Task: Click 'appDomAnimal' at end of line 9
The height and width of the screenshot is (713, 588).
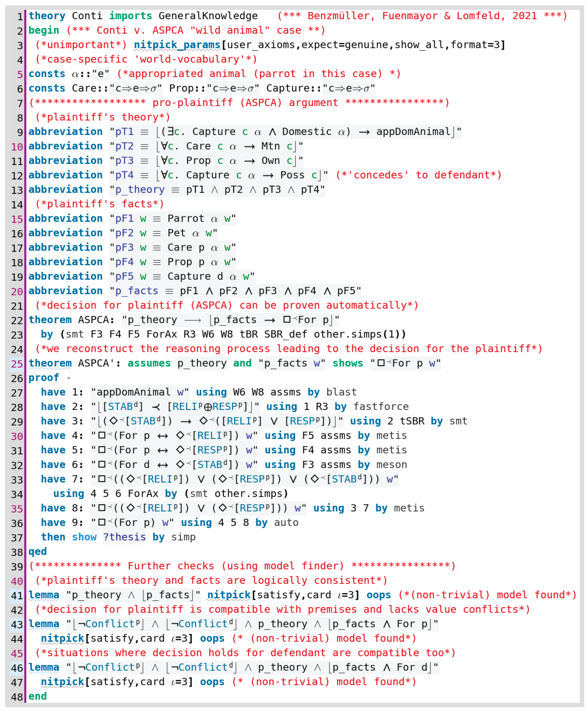Action: (413, 132)
